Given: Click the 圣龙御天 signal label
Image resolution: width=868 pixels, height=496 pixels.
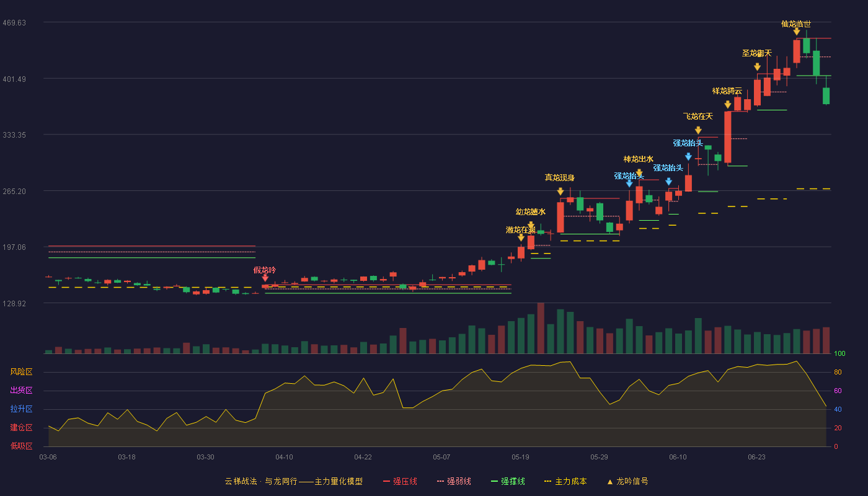Looking at the screenshot, I should [x=757, y=53].
